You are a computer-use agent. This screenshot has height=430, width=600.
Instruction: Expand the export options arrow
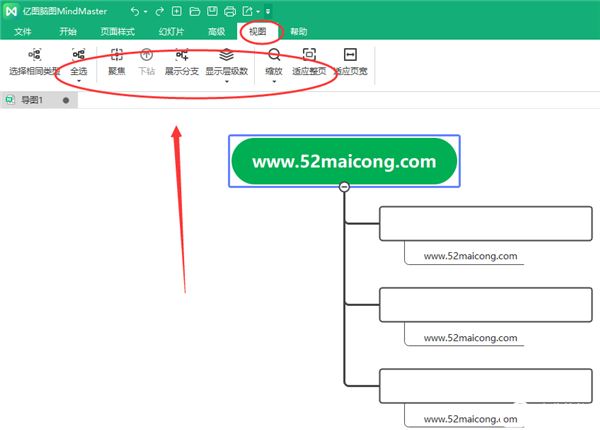tap(258, 12)
